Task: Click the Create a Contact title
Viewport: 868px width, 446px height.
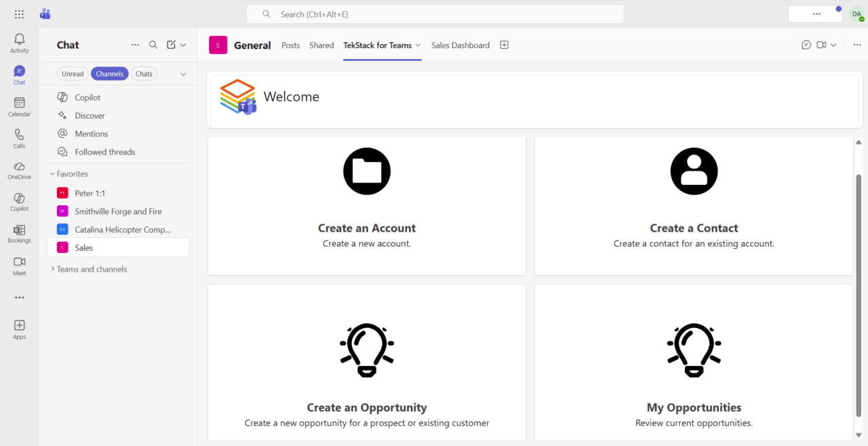Action: [694, 228]
